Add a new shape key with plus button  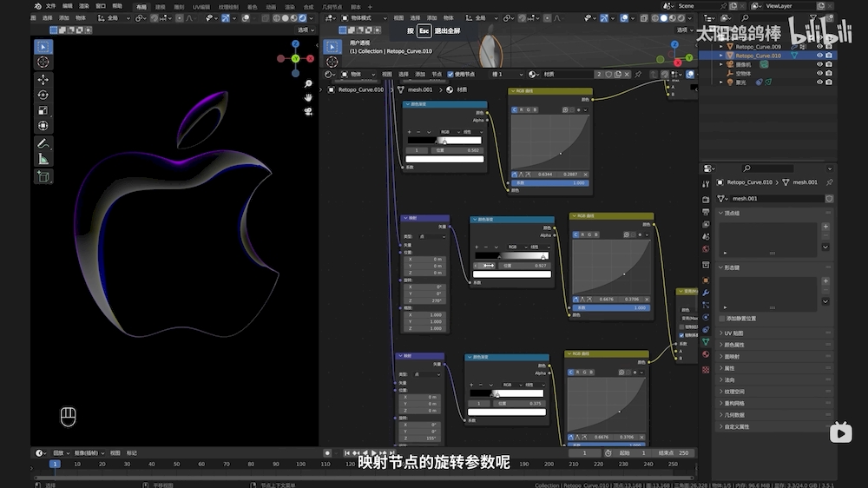(x=825, y=280)
